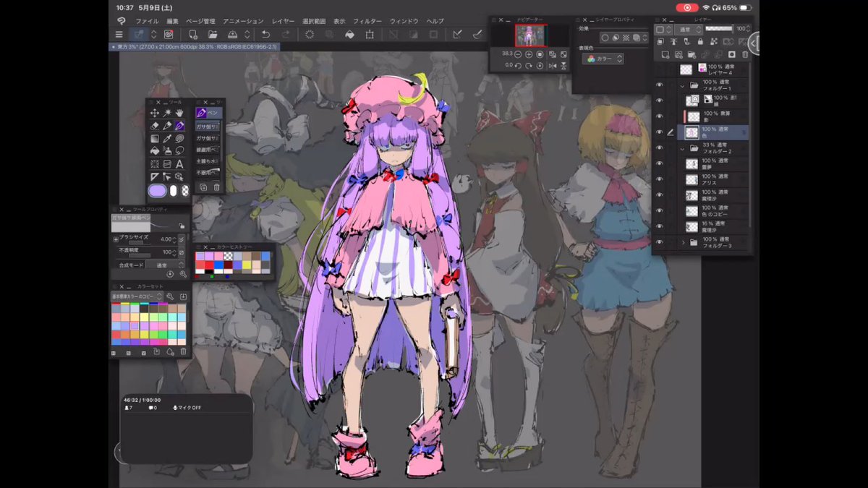
Task: Adjust the ブラシサイズ slider
Action: click(140, 242)
